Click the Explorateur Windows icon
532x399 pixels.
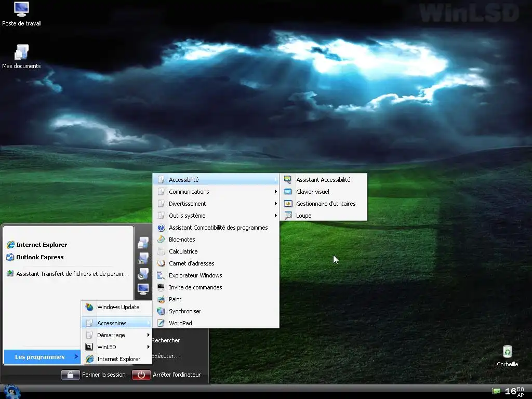[x=161, y=275]
